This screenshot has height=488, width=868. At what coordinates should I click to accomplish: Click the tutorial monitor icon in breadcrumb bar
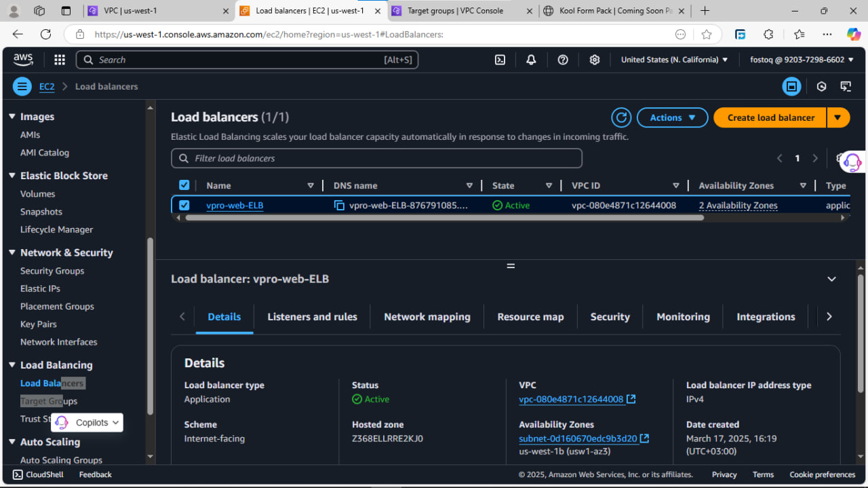pyautogui.click(x=846, y=86)
